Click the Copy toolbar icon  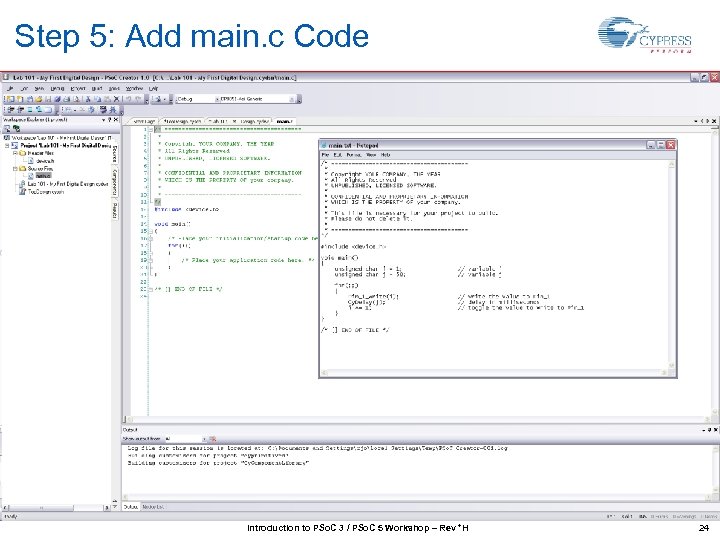click(x=99, y=99)
